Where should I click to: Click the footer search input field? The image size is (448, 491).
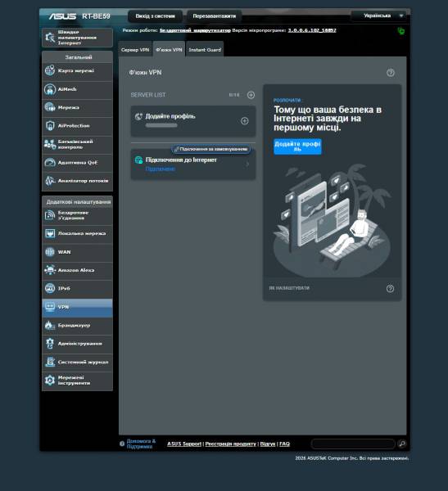[353, 444]
